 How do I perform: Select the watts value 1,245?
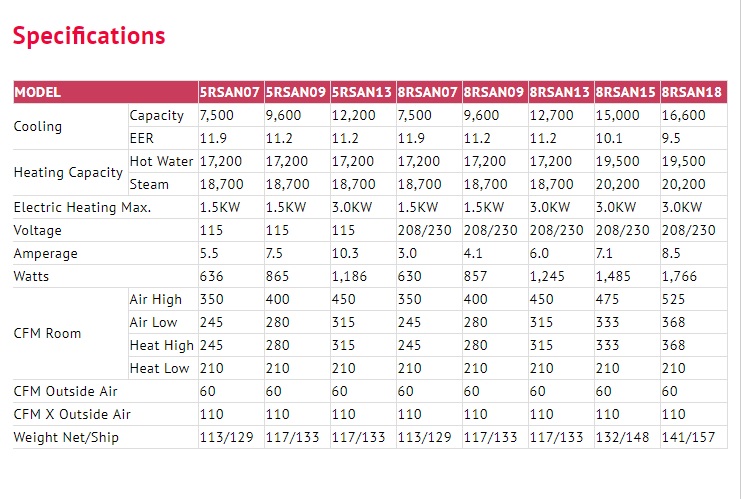tap(547, 276)
